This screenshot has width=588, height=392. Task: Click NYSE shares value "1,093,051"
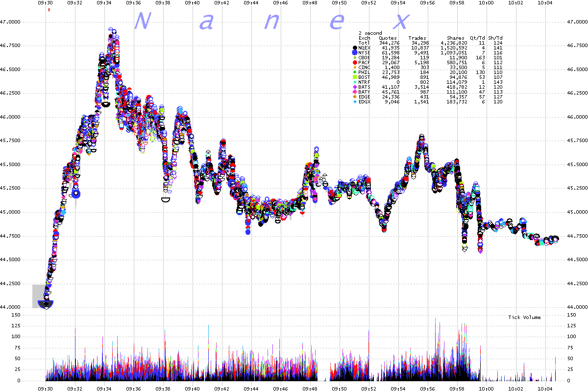click(x=454, y=52)
